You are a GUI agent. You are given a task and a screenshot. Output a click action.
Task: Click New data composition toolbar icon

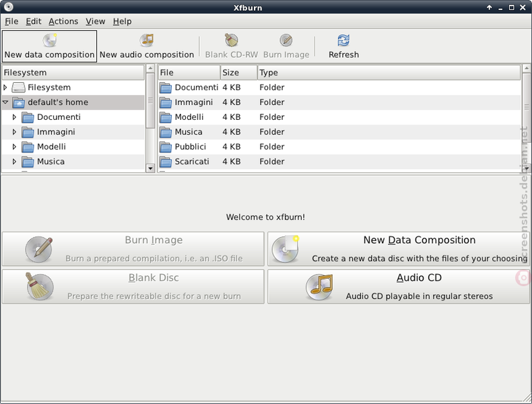coord(50,40)
